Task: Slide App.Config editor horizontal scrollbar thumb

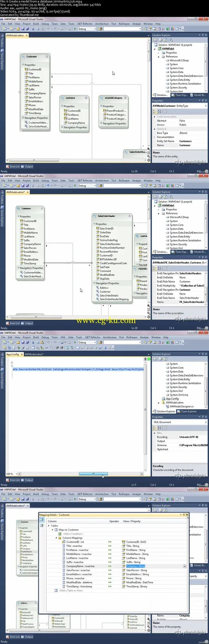Action: coord(93,474)
